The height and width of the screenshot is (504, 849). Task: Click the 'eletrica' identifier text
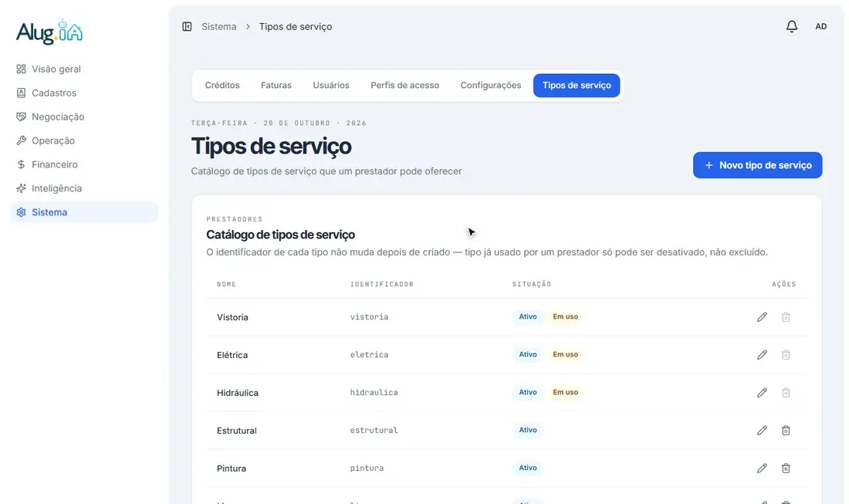(x=369, y=354)
